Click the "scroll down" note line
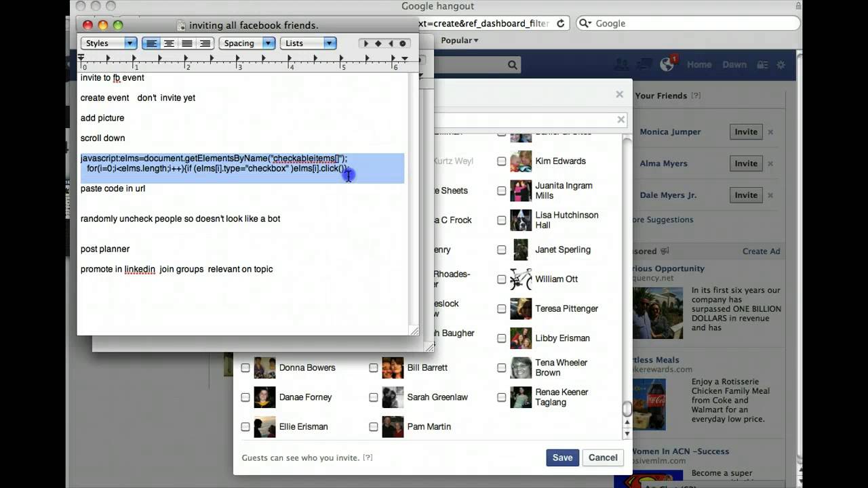The image size is (868, 488). tap(102, 138)
